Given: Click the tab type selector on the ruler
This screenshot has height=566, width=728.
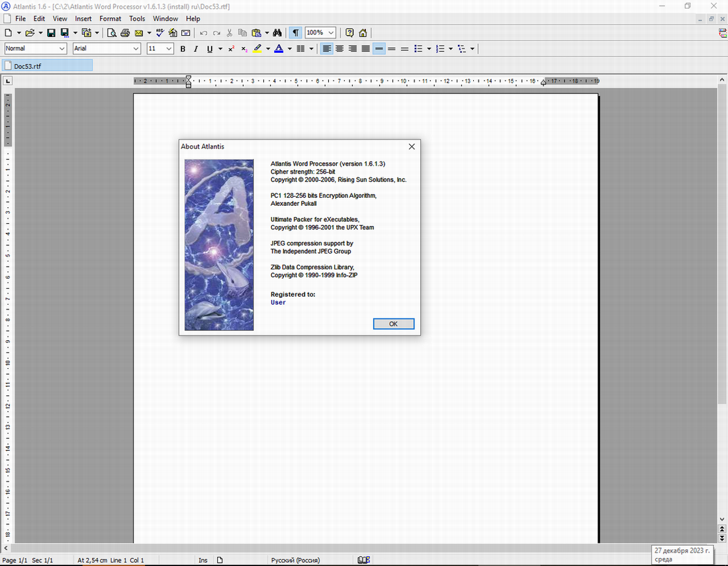Looking at the screenshot, I should coord(8,81).
